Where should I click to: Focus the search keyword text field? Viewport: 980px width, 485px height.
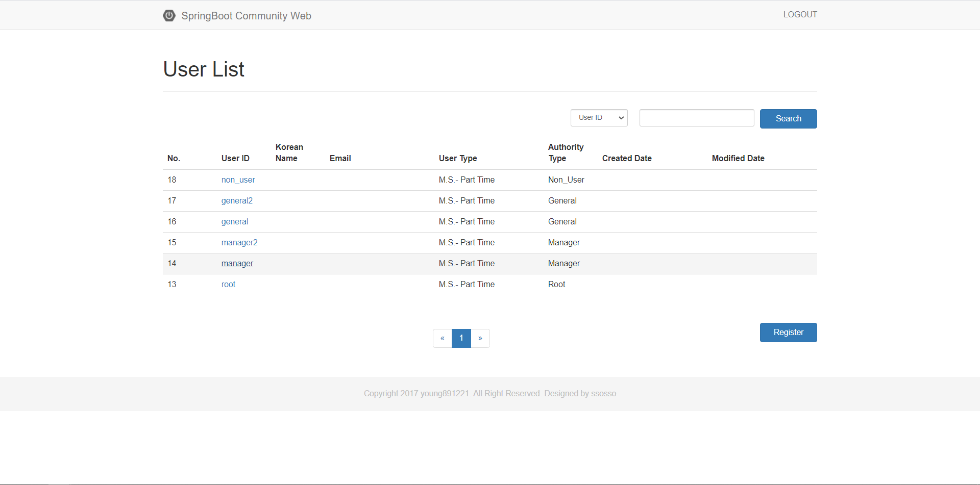(x=696, y=118)
